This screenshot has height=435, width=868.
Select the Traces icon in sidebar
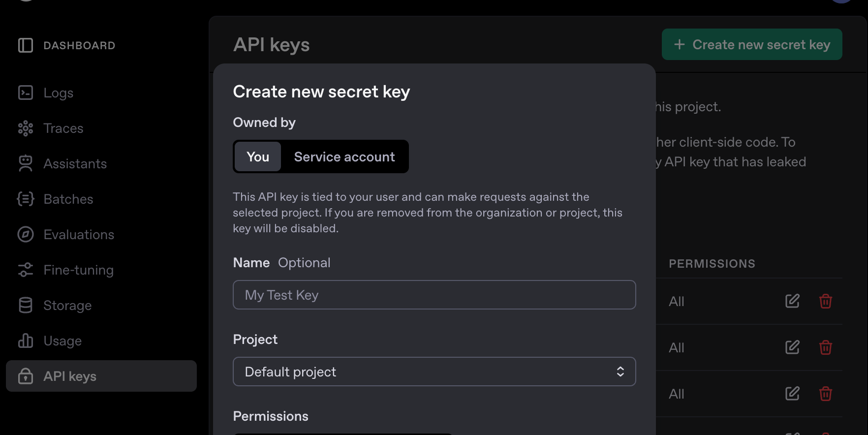coord(25,128)
